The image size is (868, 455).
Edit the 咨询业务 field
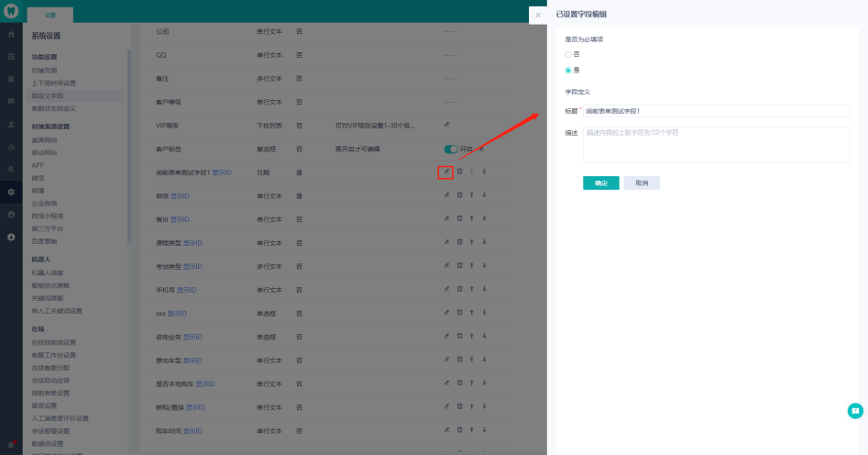click(x=446, y=336)
